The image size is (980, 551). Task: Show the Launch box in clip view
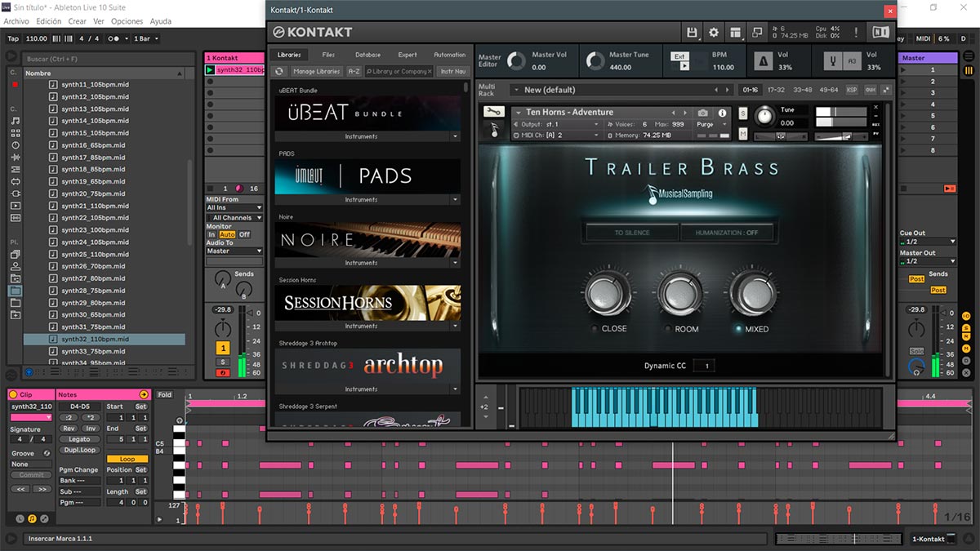coord(20,518)
